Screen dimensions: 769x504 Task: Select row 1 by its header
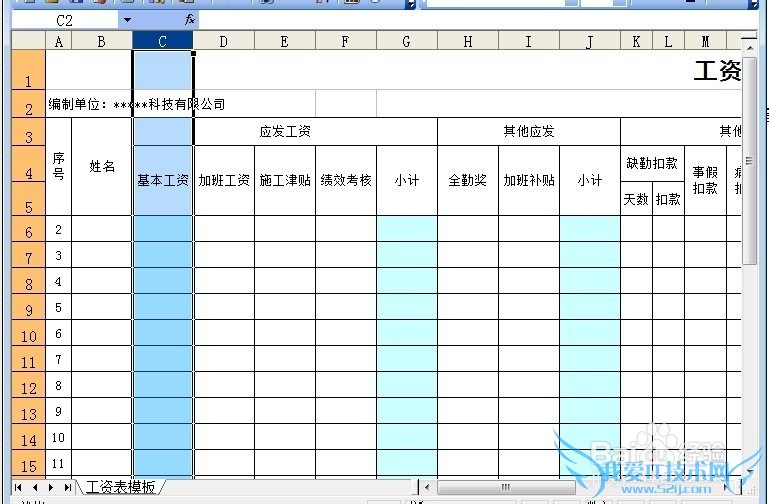pyautogui.click(x=28, y=70)
